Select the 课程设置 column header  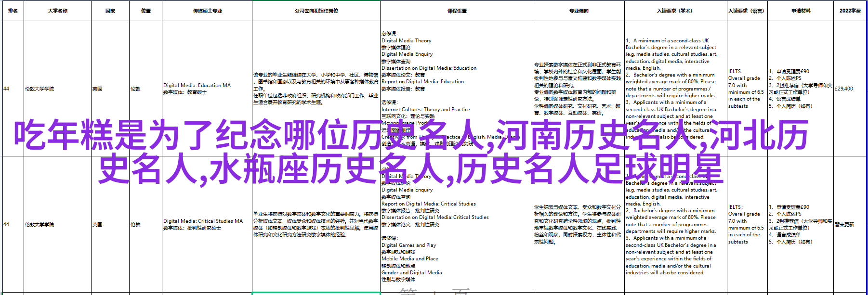tap(457, 11)
